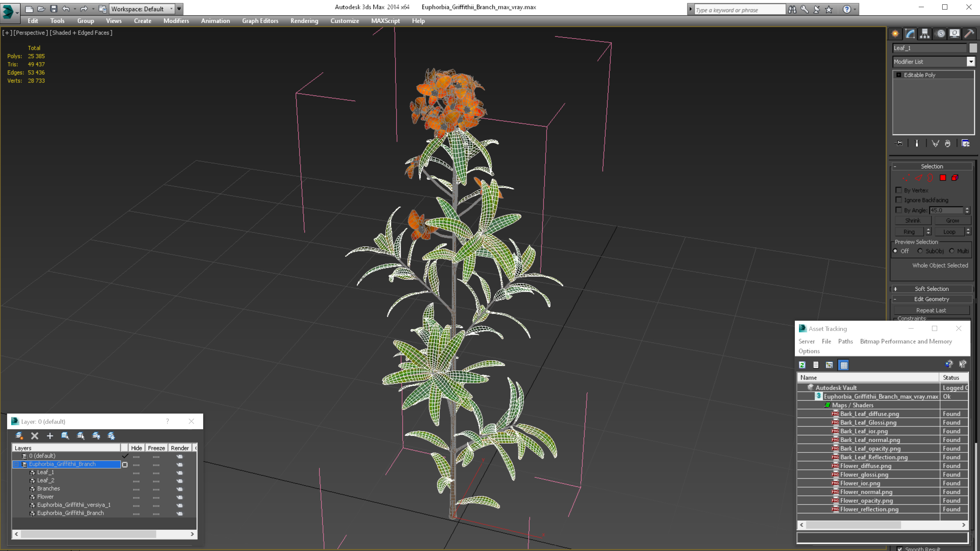Viewport: 980px width, 551px height.
Task: Select Polygon sub-object level icon
Action: pyautogui.click(x=943, y=178)
